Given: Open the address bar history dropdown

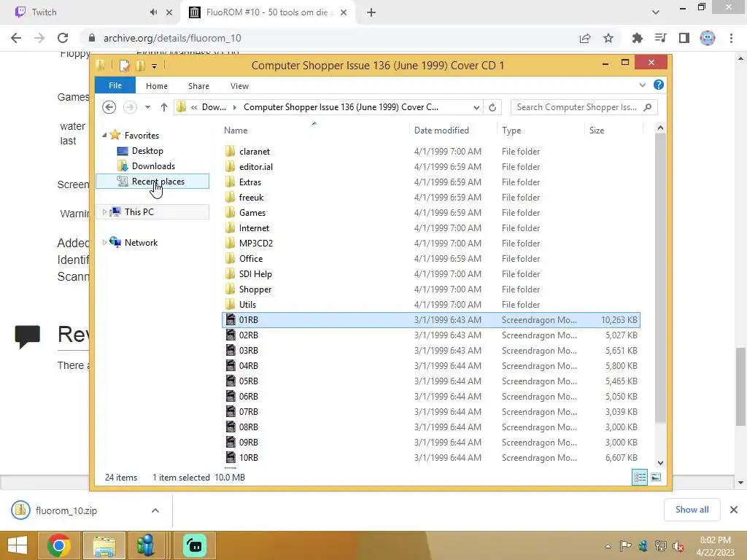Looking at the screenshot, I should tap(476, 107).
